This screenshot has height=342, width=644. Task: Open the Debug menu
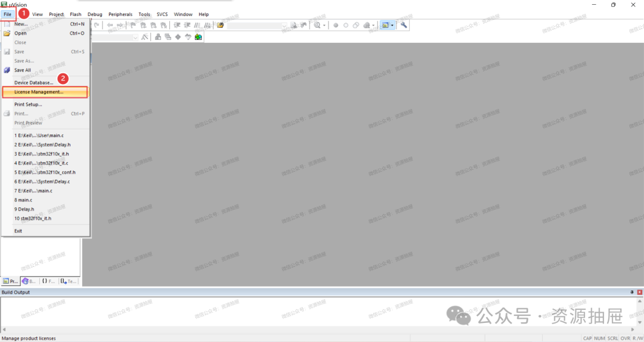pos(95,14)
